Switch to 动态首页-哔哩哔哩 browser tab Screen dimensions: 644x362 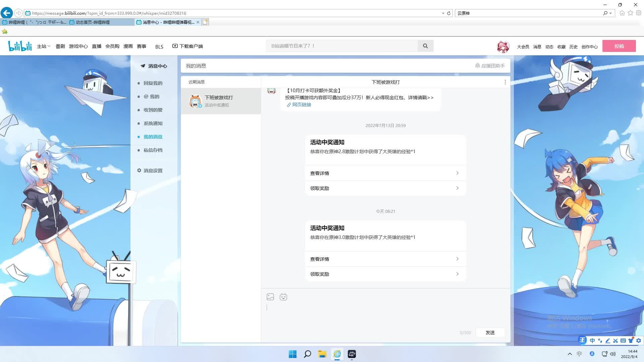pos(101,22)
